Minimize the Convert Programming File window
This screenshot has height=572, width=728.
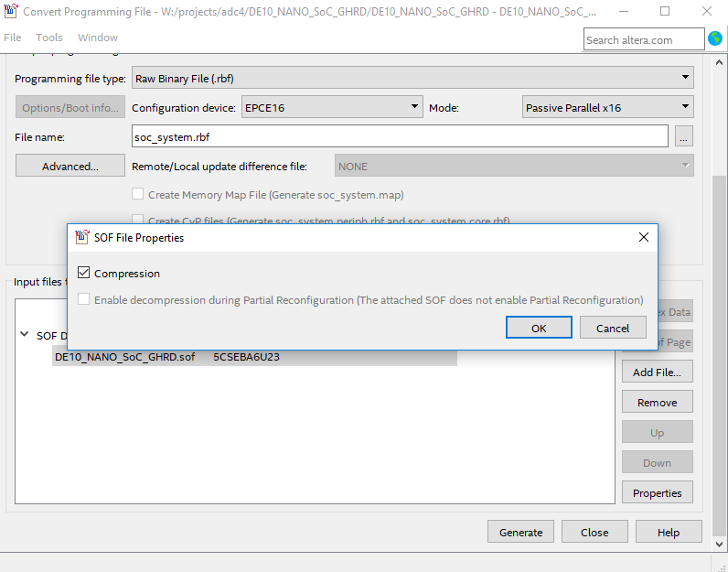(x=624, y=11)
